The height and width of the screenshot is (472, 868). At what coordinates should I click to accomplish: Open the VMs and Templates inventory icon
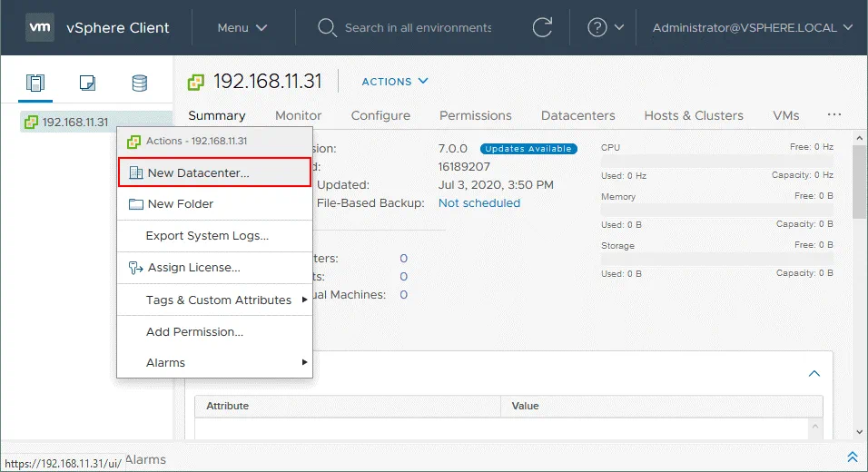tap(87, 84)
